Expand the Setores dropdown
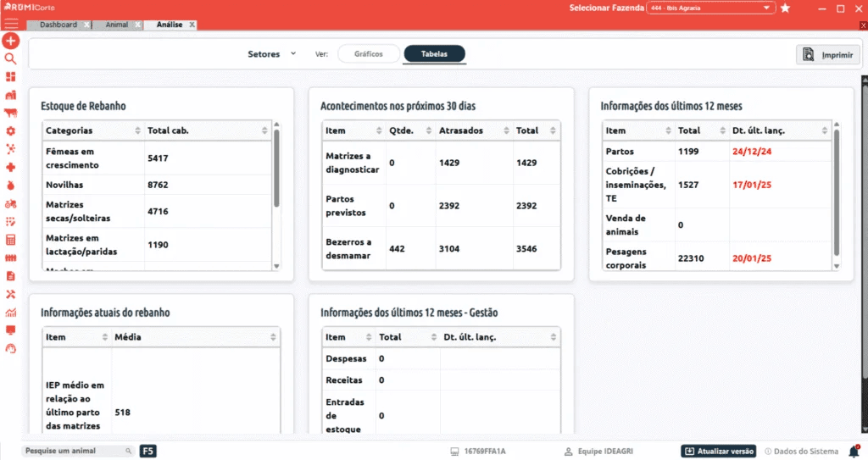The image size is (868, 460). tap(272, 53)
